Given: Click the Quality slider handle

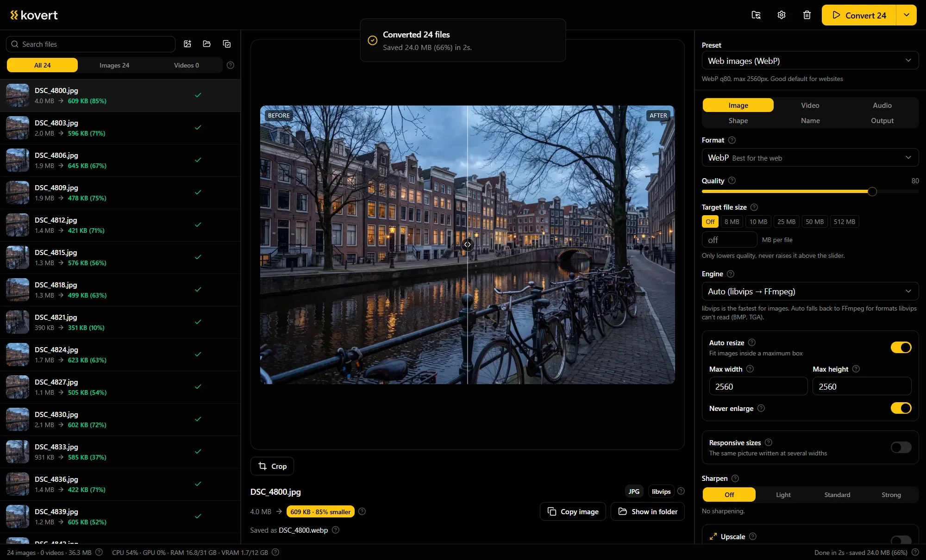Looking at the screenshot, I should pyautogui.click(x=872, y=192).
